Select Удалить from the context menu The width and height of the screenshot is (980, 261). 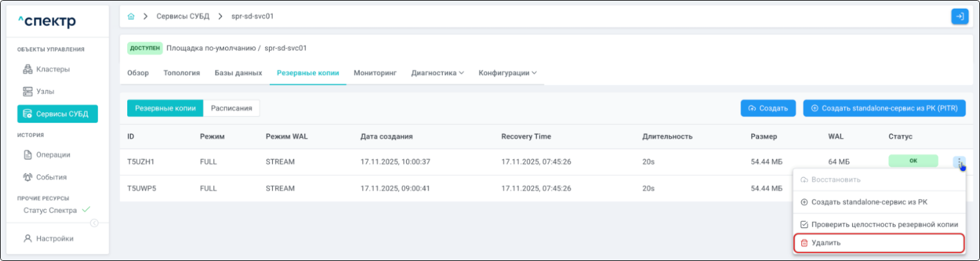click(826, 243)
